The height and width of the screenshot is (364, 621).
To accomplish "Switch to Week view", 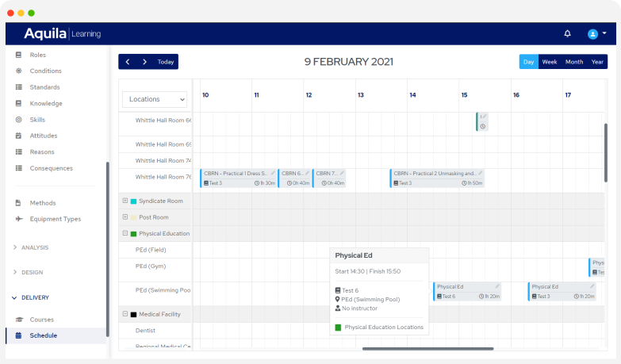I will tap(550, 62).
